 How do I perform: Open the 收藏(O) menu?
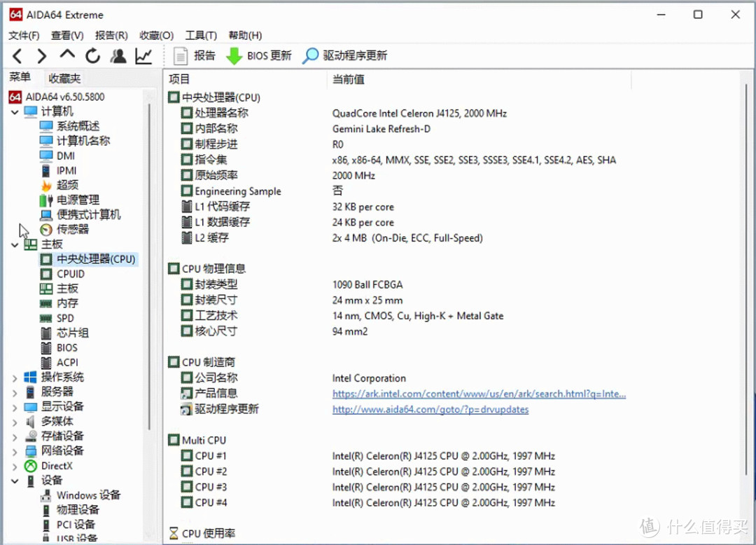pos(156,35)
